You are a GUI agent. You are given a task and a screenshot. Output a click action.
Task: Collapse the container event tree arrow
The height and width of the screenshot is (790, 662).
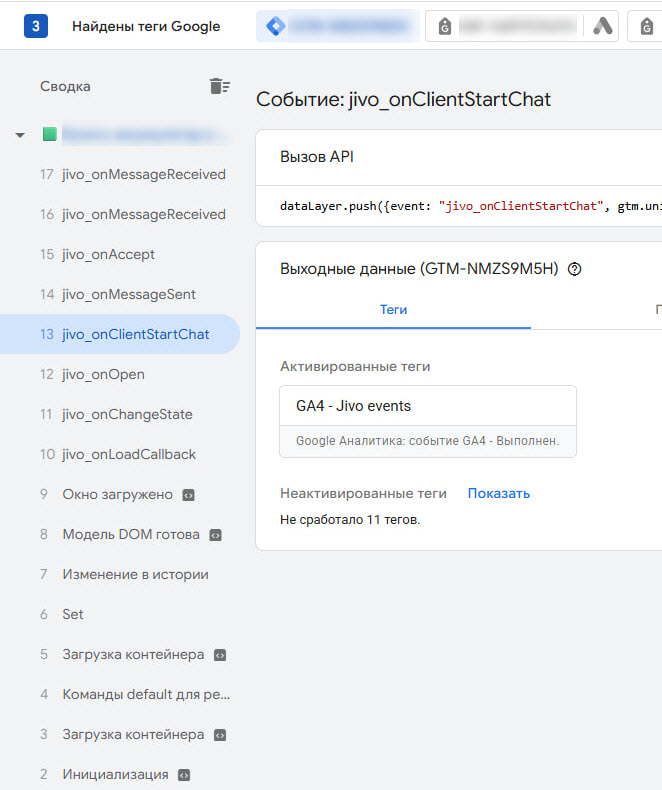click(x=20, y=135)
